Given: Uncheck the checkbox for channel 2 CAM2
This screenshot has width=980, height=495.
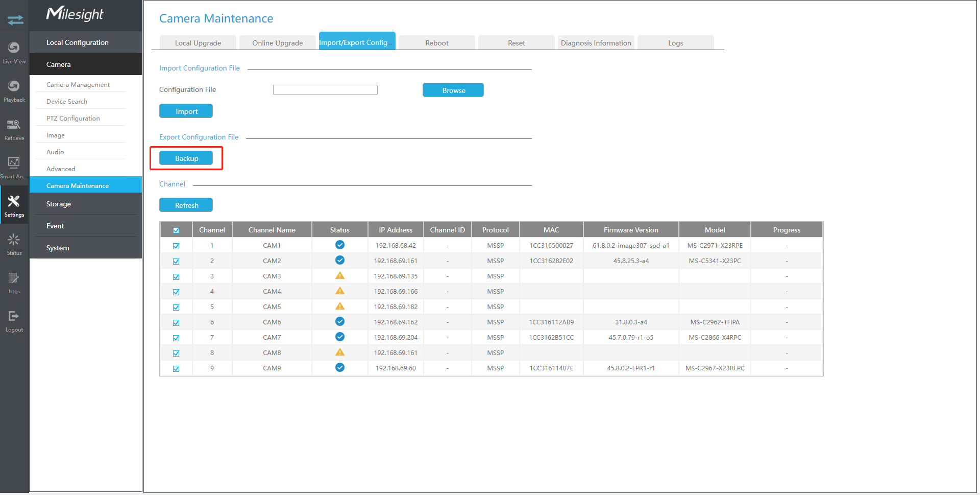Looking at the screenshot, I should coord(176,262).
